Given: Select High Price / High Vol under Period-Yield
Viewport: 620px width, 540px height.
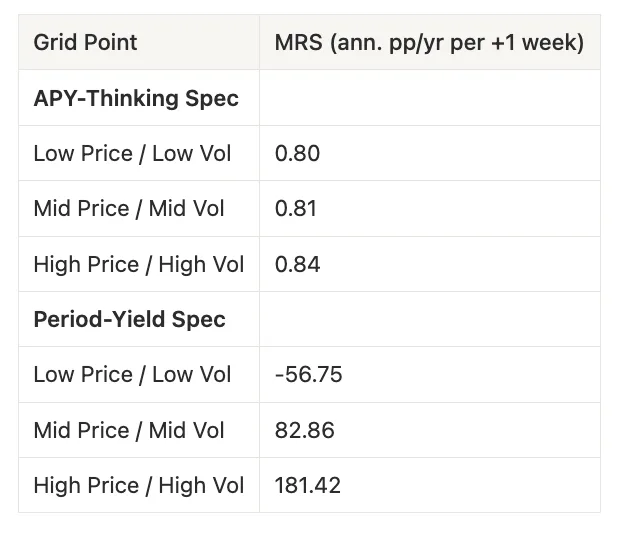Looking at the screenshot, I should pos(139,486).
